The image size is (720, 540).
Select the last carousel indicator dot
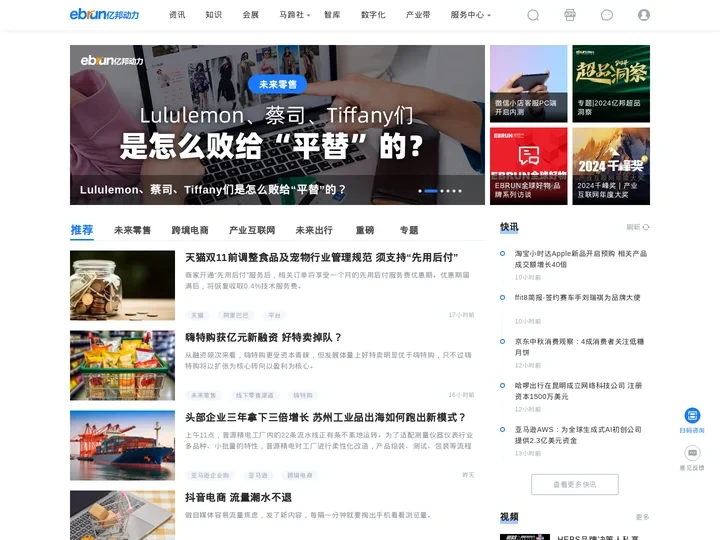(x=460, y=191)
